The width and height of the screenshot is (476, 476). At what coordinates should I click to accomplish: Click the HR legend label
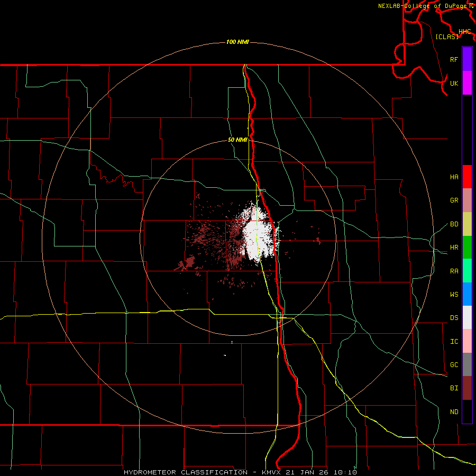454,248
